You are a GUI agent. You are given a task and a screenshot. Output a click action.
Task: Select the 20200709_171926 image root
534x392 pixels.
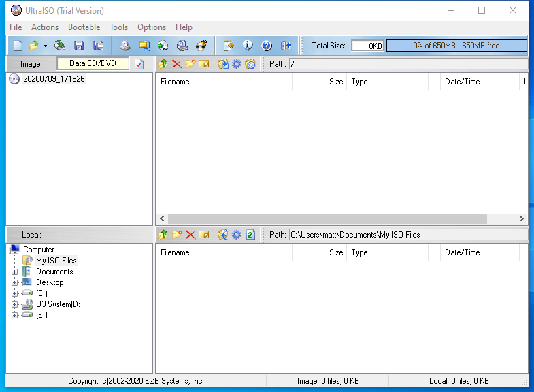coord(54,79)
